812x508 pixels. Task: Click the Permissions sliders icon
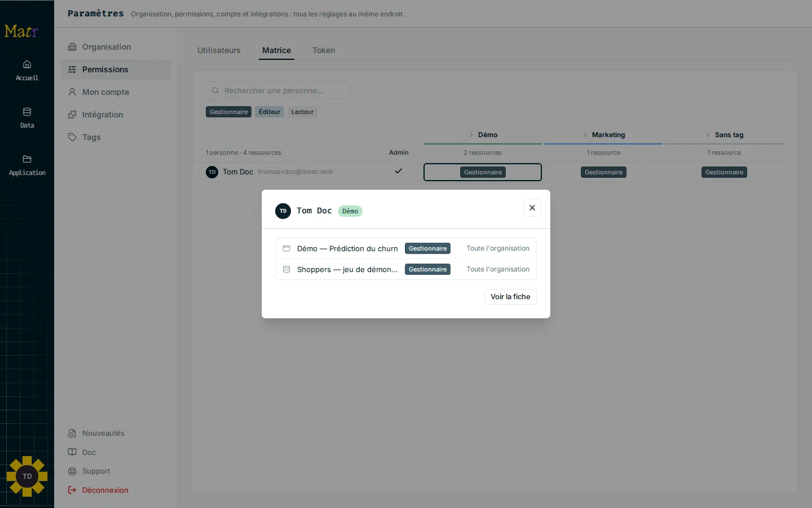72,69
